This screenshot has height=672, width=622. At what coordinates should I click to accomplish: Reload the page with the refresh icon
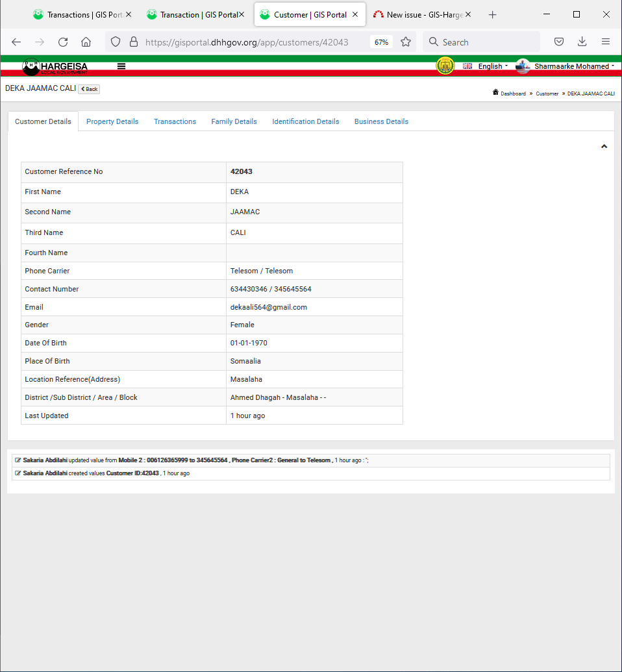pyautogui.click(x=63, y=42)
